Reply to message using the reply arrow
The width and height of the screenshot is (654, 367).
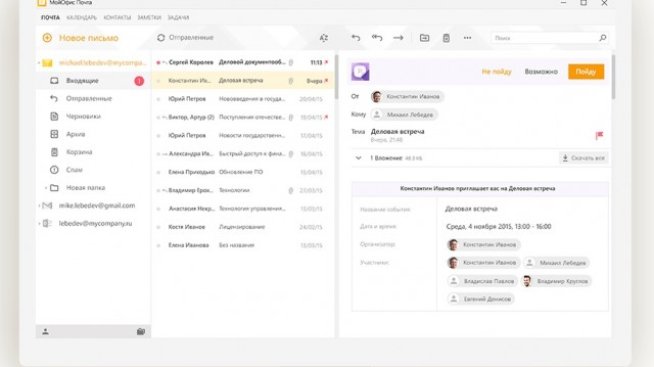coord(356,38)
